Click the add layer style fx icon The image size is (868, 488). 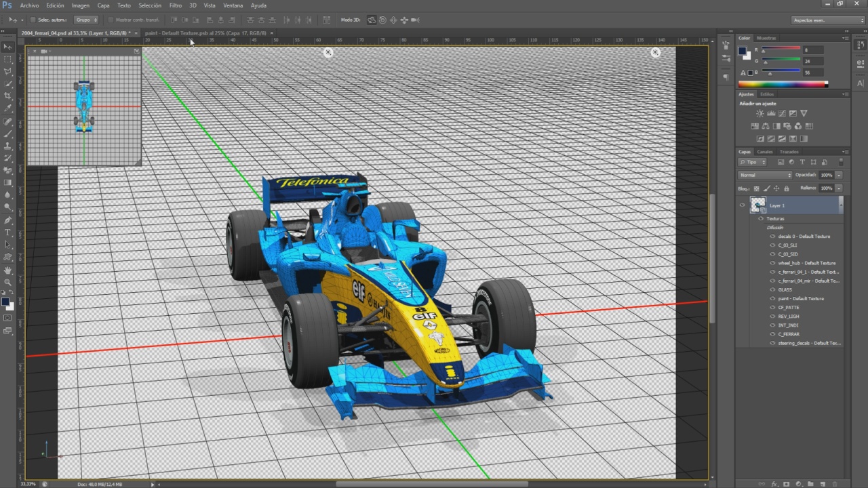click(774, 484)
